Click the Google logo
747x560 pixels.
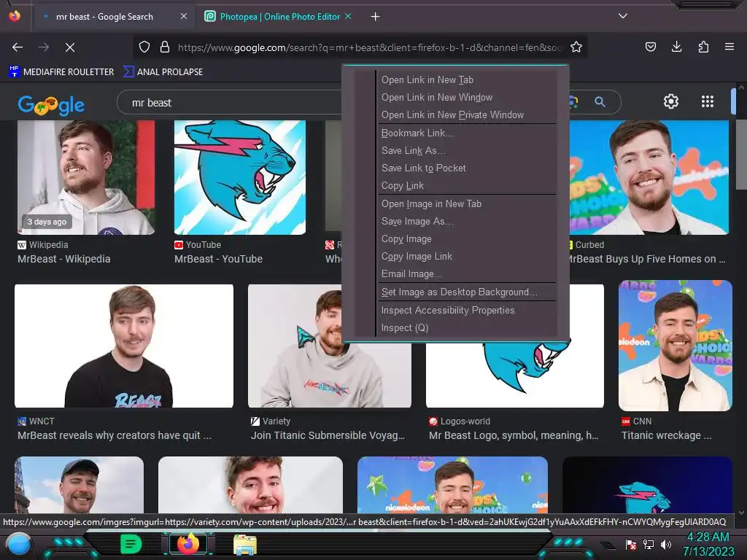pos(51,105)
